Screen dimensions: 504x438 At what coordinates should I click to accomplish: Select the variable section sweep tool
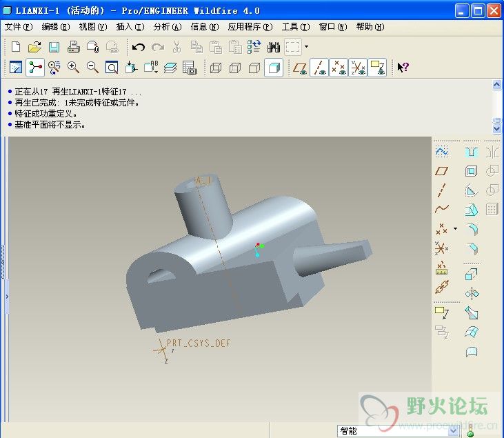coord(472,312)
